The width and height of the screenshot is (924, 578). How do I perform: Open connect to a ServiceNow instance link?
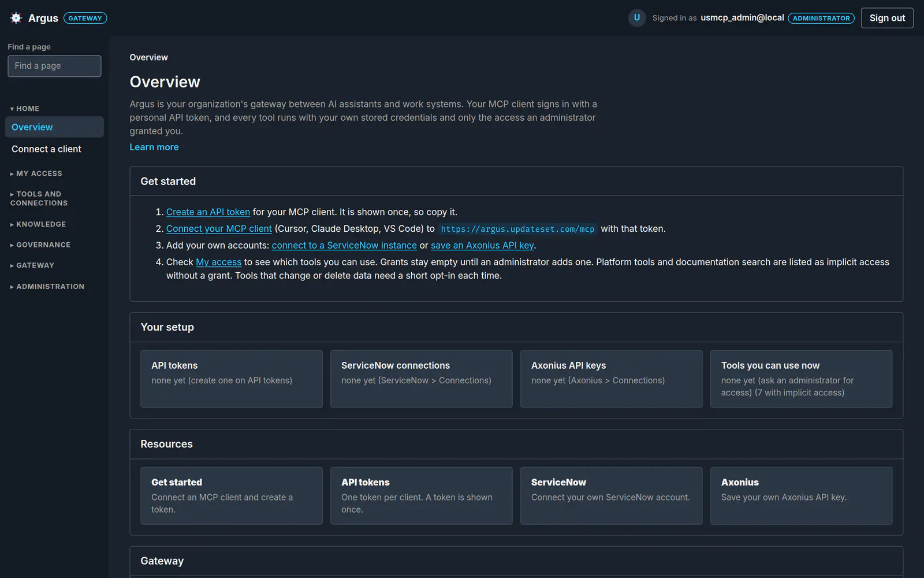coord(344,246)
